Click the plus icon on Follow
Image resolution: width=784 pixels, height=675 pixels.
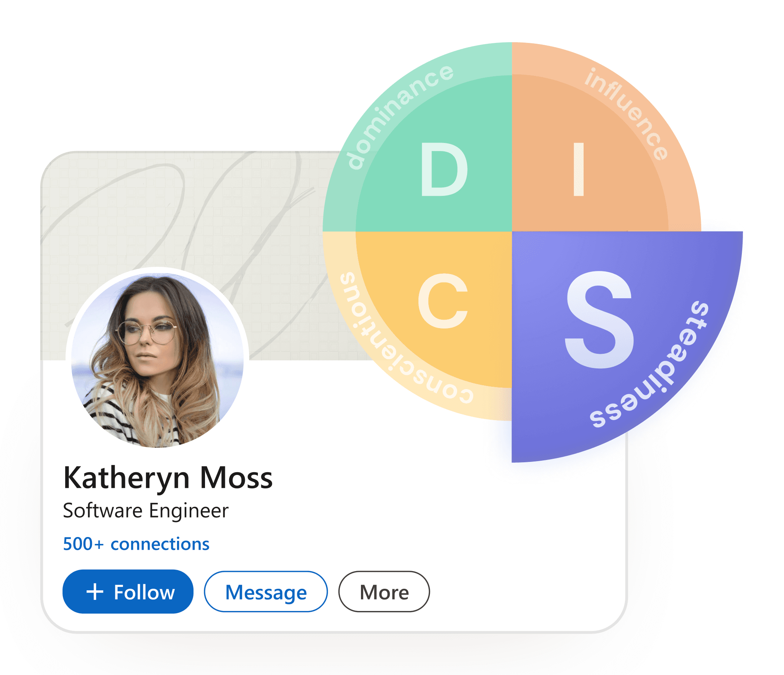coord(95,591)
